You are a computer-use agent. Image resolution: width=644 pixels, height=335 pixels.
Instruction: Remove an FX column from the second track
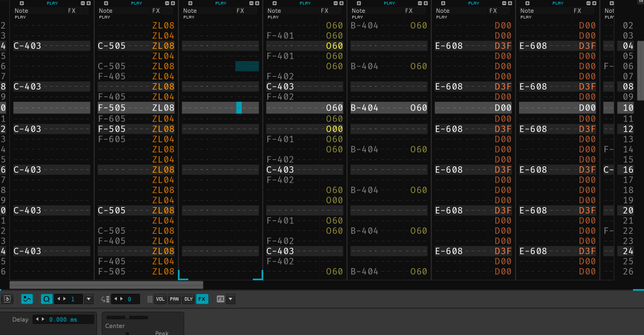click(166, 3)
